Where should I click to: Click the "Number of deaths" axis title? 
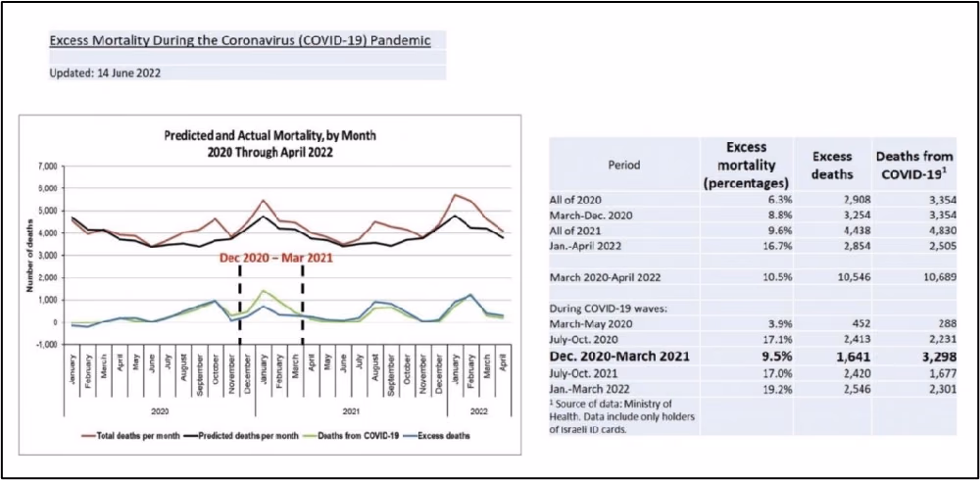29,256
